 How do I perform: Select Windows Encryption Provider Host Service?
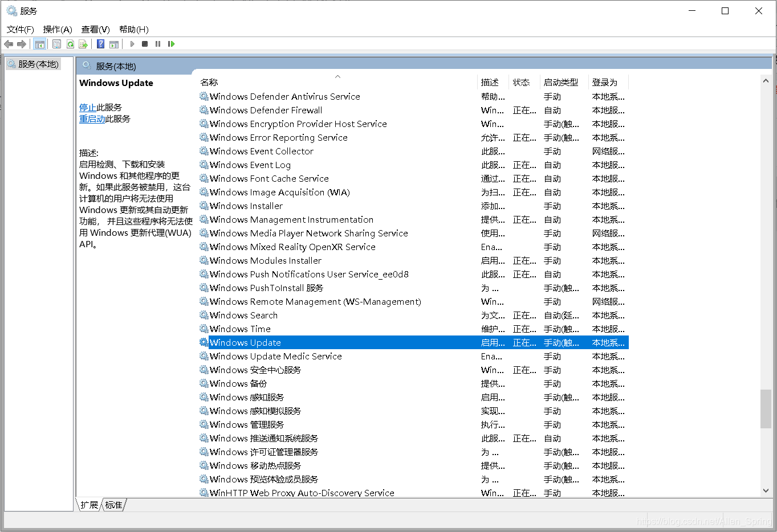click(x=413, y=124)
